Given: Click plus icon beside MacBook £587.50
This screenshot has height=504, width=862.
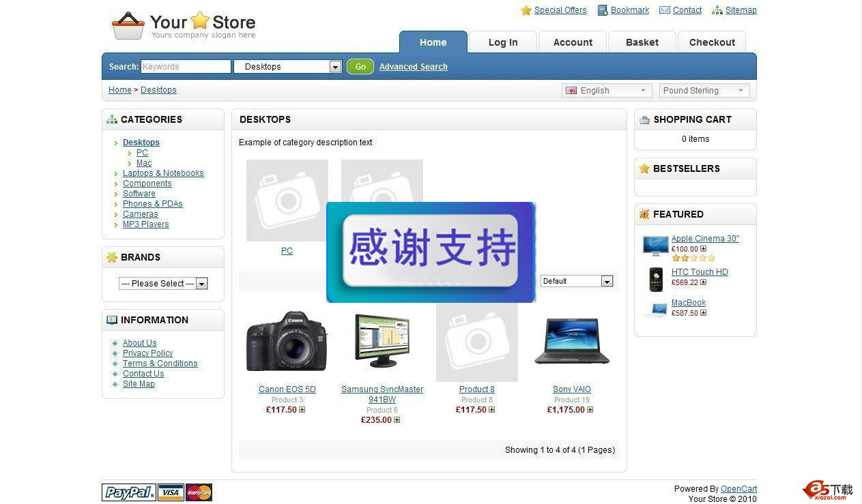Looking at the screenshot, I should click(x=703, y=313).
